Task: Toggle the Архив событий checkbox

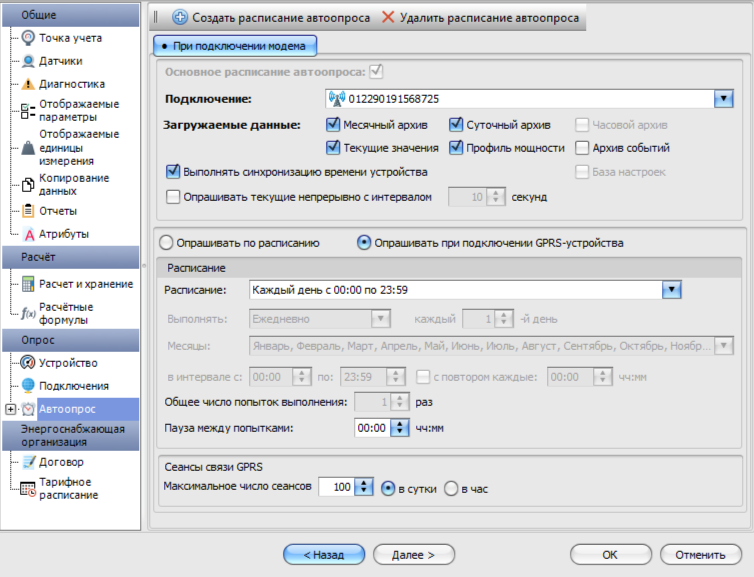Action: pyautogui.click(x=582, y=148)
